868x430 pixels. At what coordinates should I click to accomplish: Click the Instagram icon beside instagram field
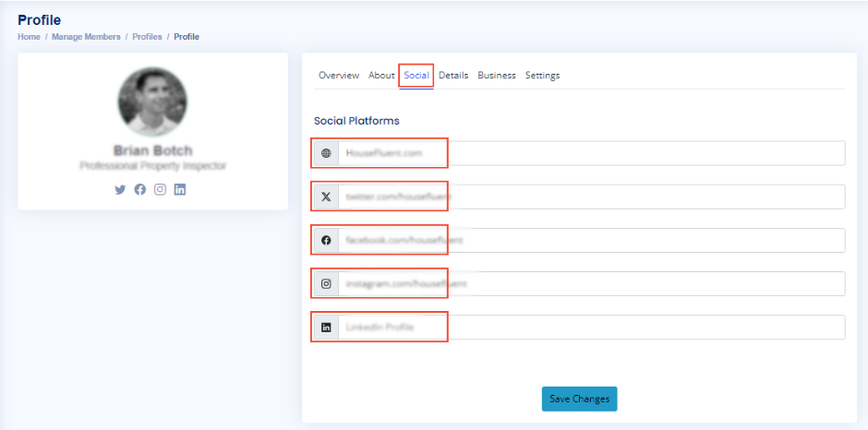tap(326, 283)
